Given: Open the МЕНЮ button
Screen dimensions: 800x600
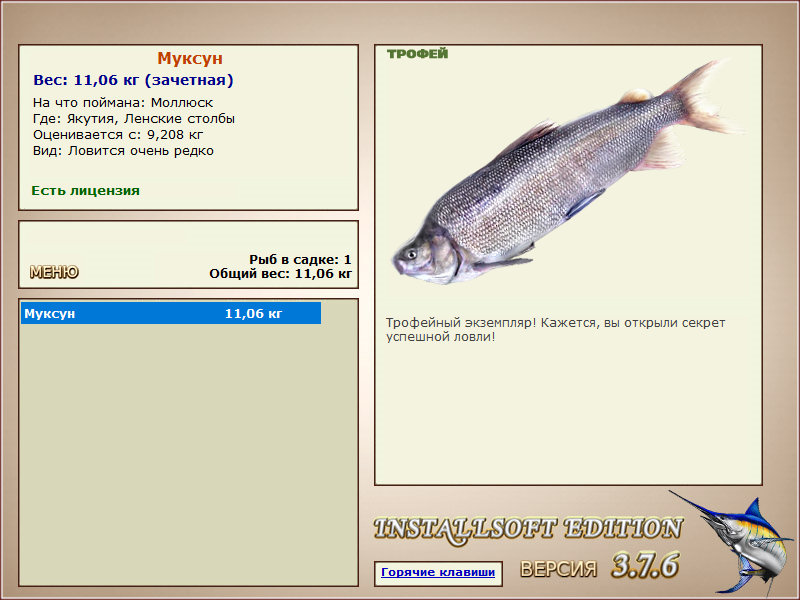Looking at the screenshot, I should [x=54, y=272].
